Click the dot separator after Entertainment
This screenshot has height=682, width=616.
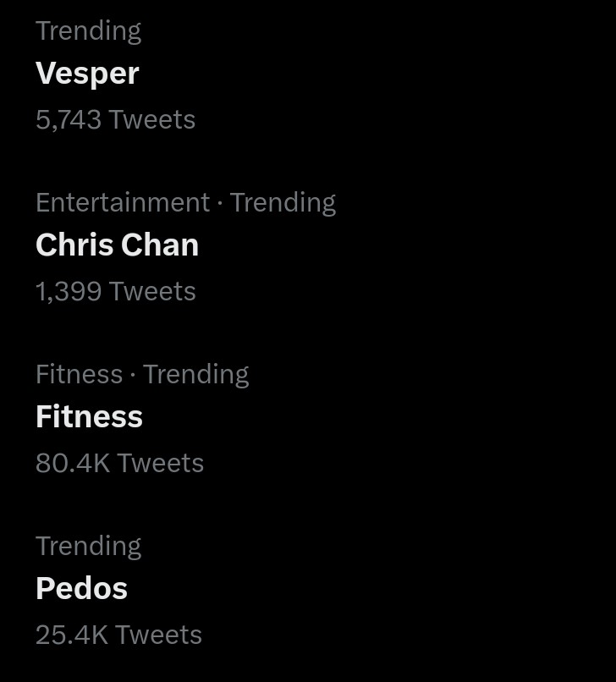(x=220, y=203)
